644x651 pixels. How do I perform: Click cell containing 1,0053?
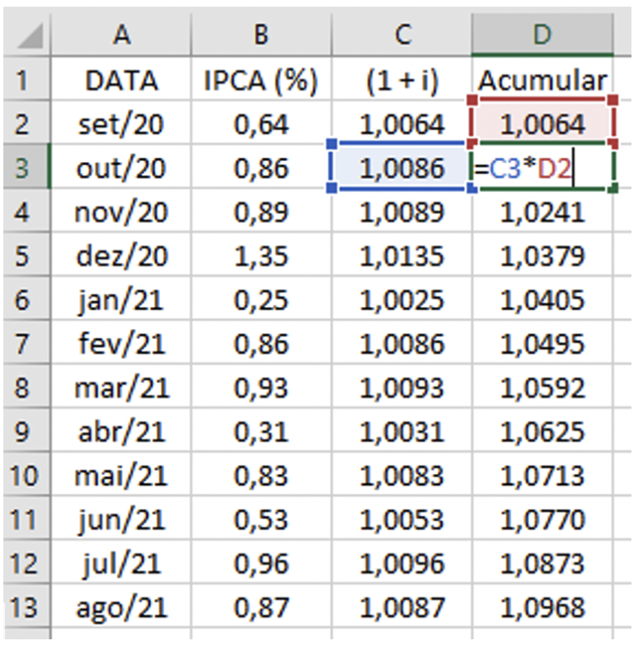(402, 518)
